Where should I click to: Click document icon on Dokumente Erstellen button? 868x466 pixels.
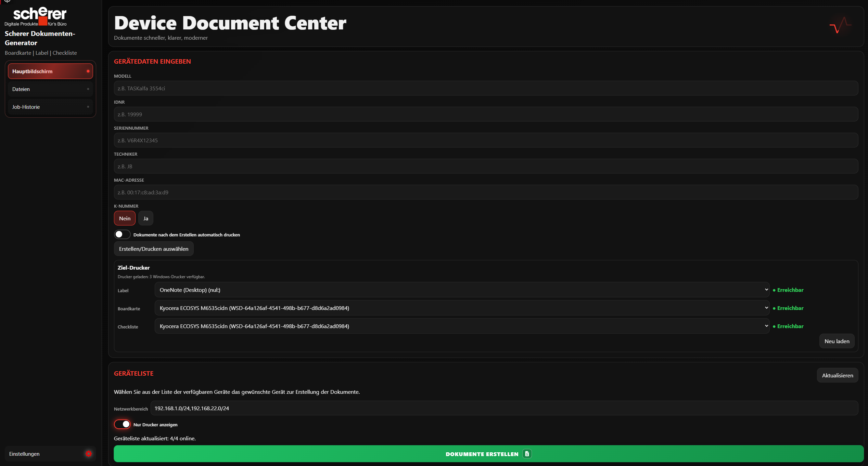(527, 454)
